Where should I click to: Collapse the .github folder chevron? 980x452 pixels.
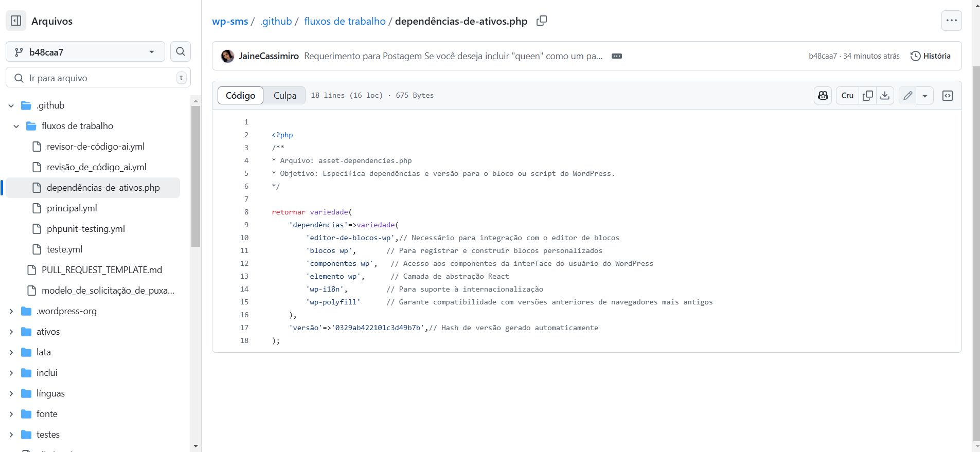[11, 105]
